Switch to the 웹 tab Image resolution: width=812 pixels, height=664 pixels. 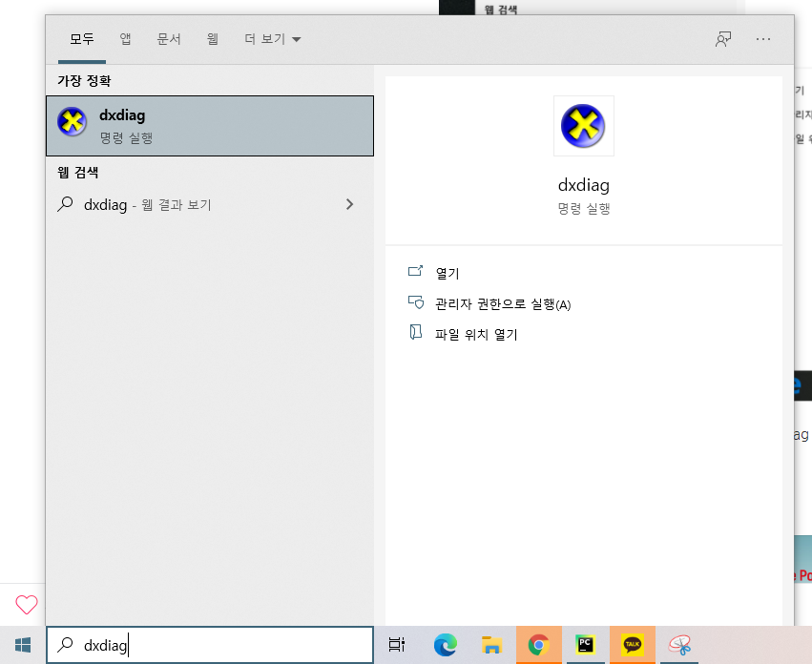pos(213,39)
